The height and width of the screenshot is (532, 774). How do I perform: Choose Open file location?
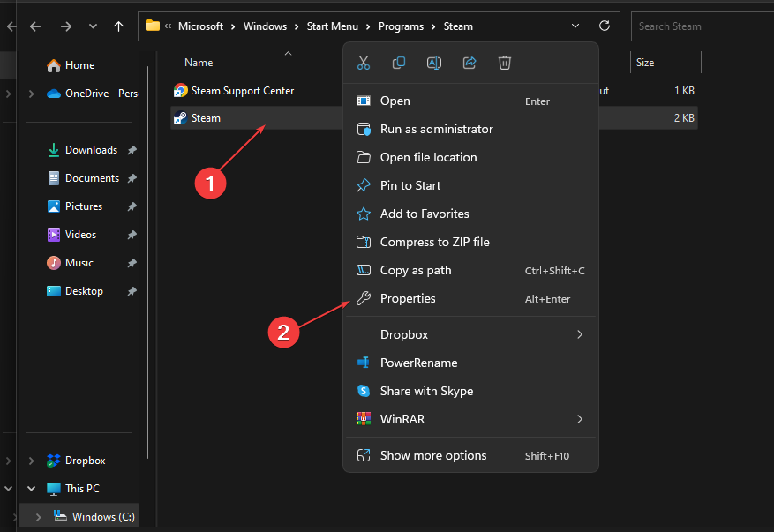pos(470,157)
